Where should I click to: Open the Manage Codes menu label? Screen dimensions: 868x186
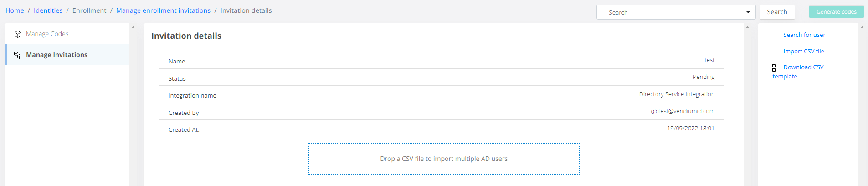pyautogui.click(x=47, y=34)
